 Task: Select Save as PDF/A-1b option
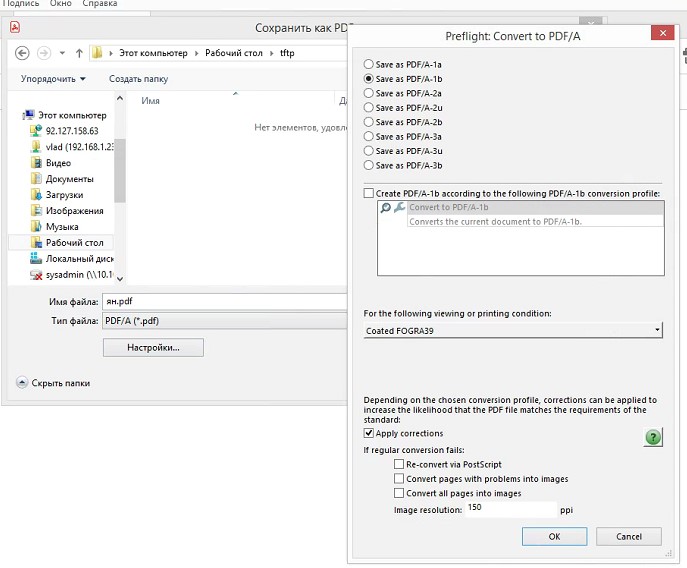pos(368,79)
